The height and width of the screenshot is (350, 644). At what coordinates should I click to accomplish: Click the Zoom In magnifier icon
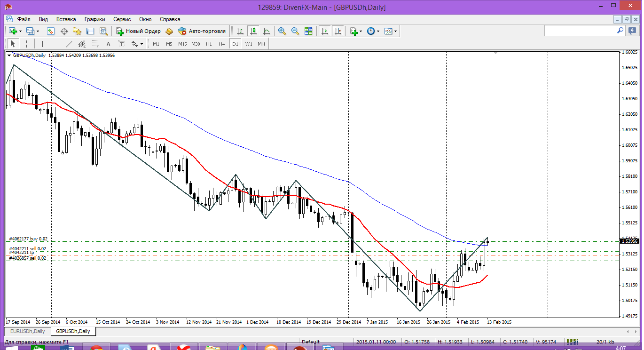pyautogui.click(x=282, y=31)
